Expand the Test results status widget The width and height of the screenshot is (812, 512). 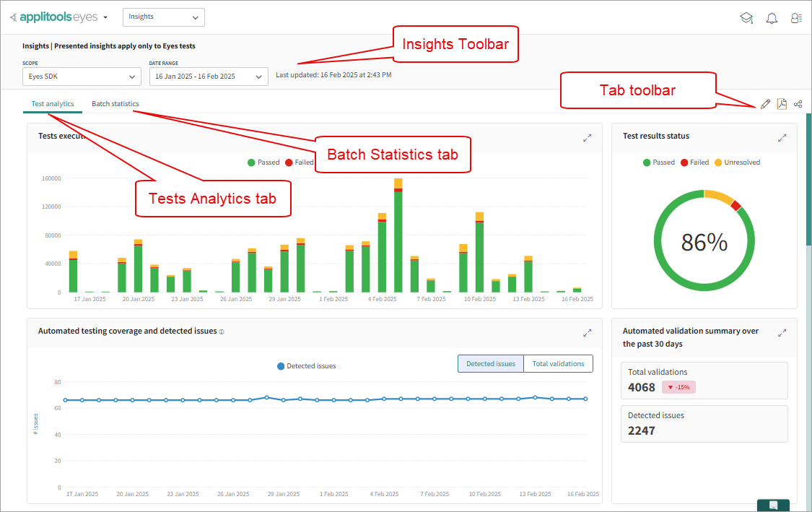(782, 137)
